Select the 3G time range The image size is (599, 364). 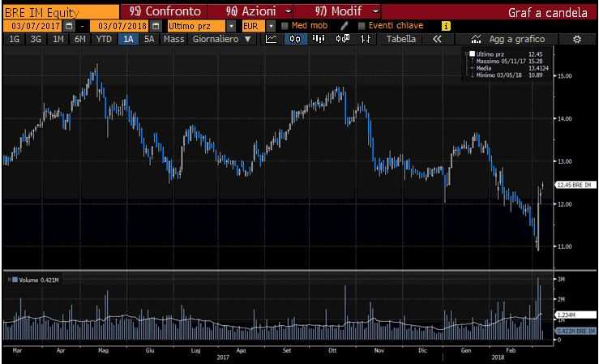tap(36, 39)
